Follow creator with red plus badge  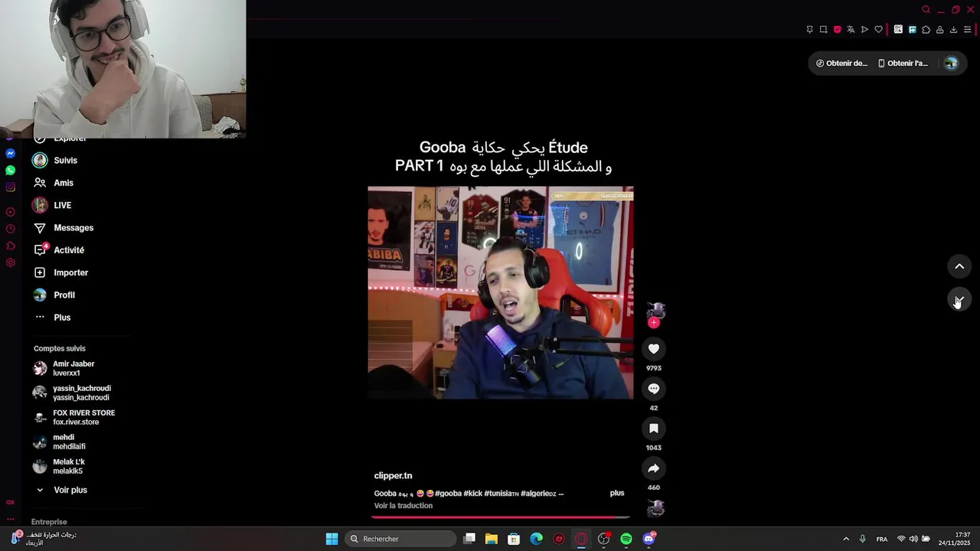coord(653,323)
